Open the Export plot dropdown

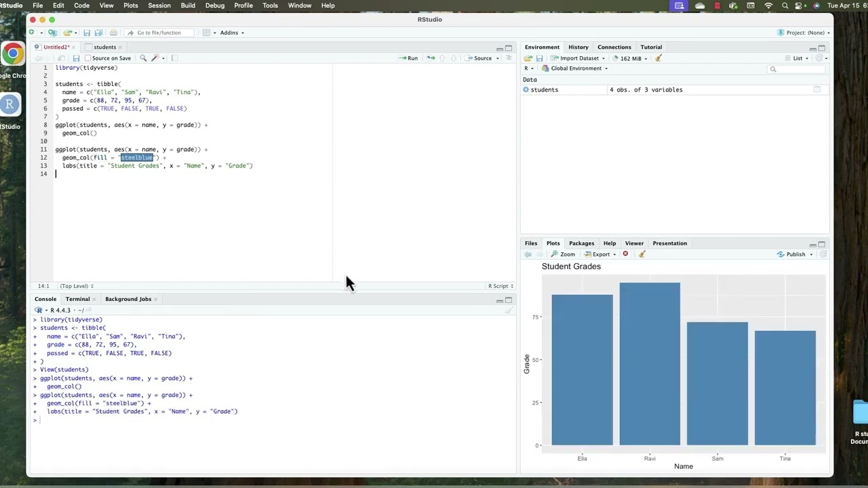[601, 254]
